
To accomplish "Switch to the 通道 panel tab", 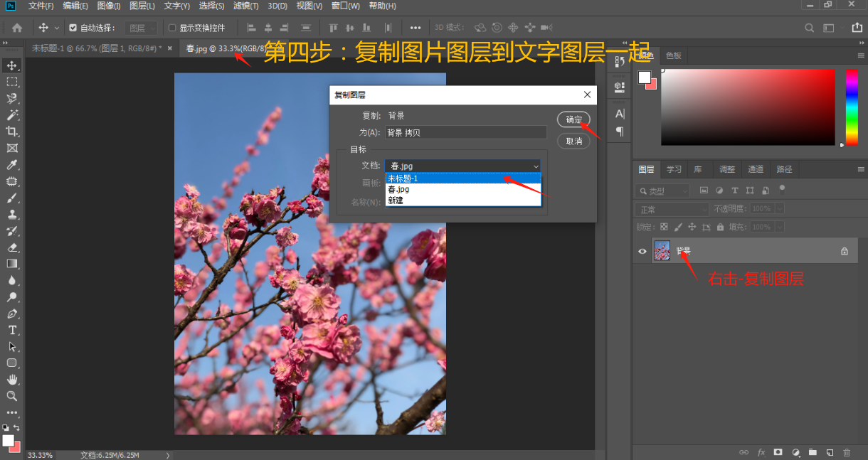I will [x=756, y=169].
